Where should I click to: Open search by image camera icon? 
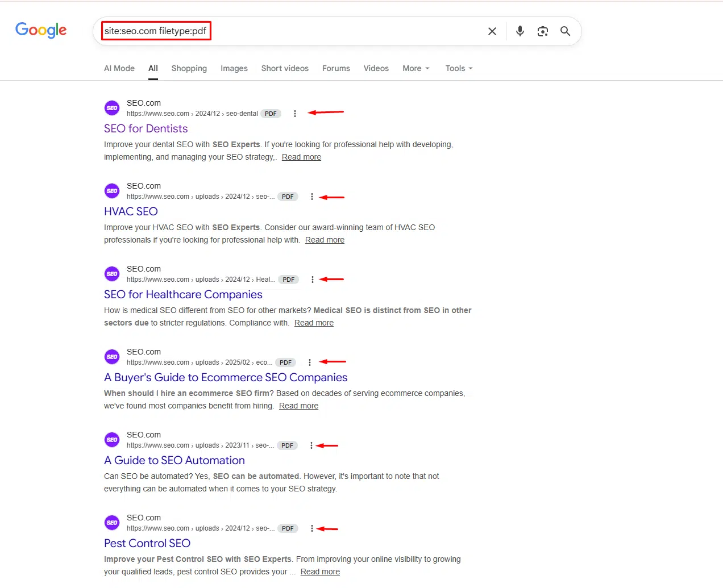[x=543, y=31]
